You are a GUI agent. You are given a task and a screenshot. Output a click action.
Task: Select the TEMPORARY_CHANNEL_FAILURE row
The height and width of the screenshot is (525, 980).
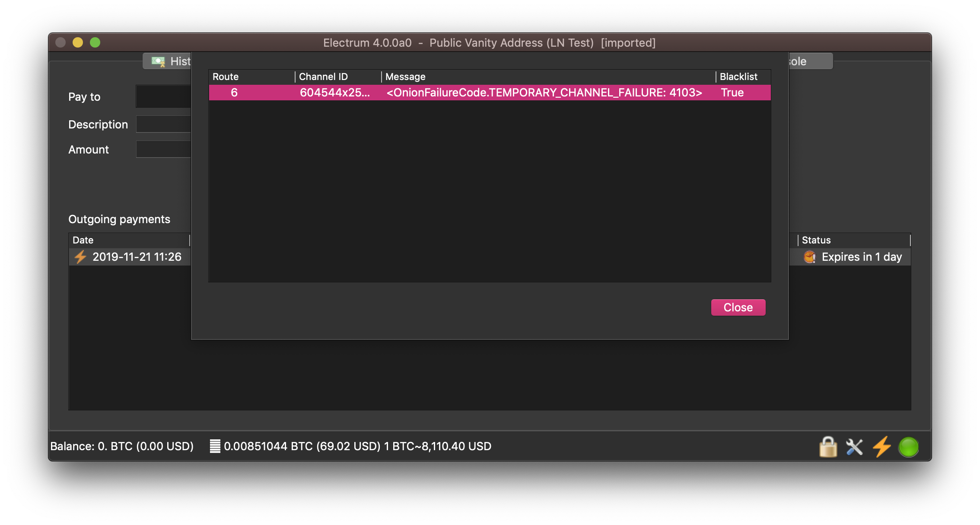[x=488, y=92]
